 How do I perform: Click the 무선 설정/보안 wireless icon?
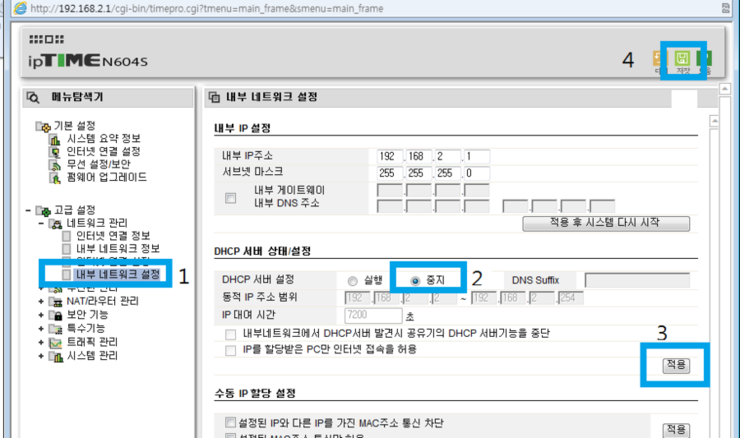(55, 165)
